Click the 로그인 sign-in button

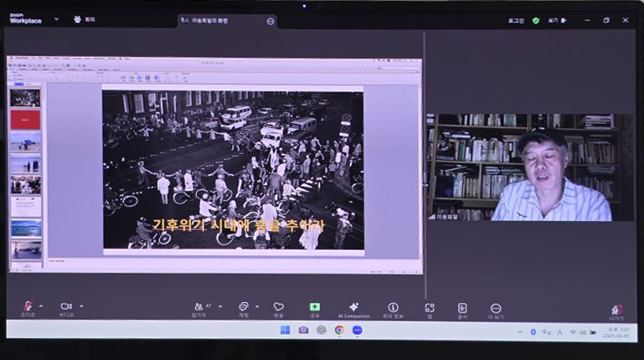516,20
